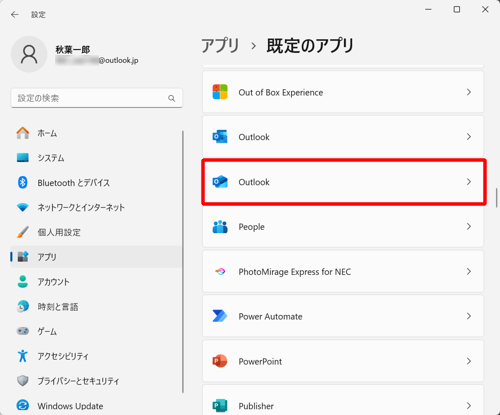This screenshot has width=500, height=415.
Task: Open アクセシビリティ in the sidebar
Action: (96, 356)
